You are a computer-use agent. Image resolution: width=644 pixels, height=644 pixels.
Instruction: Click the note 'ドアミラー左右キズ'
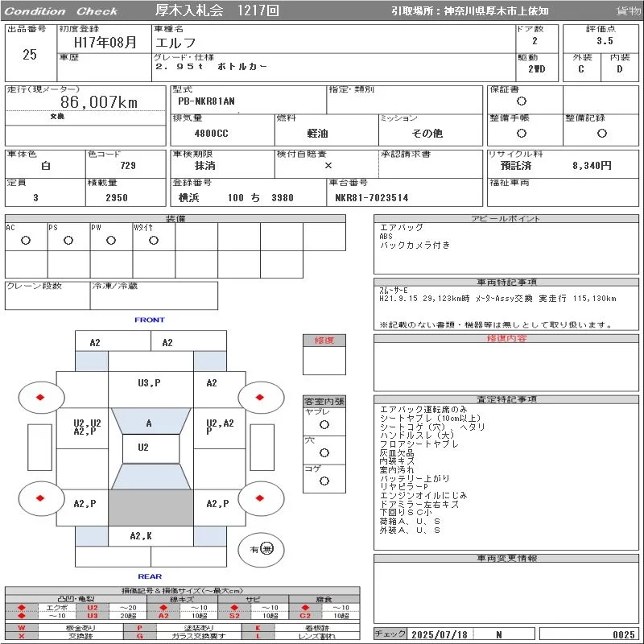419,505
